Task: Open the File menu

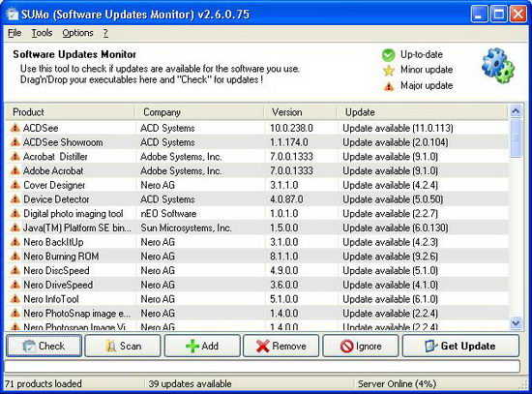Action: coord(15,33)
